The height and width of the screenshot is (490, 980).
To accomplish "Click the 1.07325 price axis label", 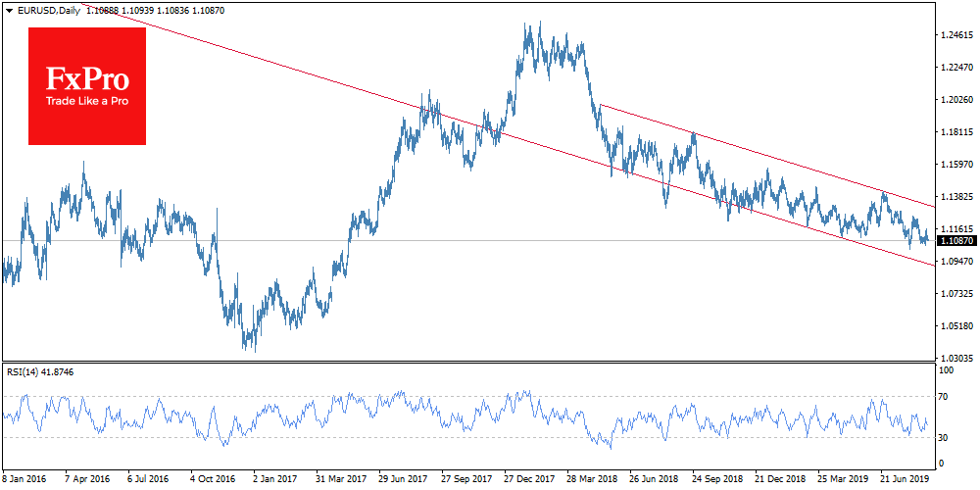I will (x=954, y=293).
